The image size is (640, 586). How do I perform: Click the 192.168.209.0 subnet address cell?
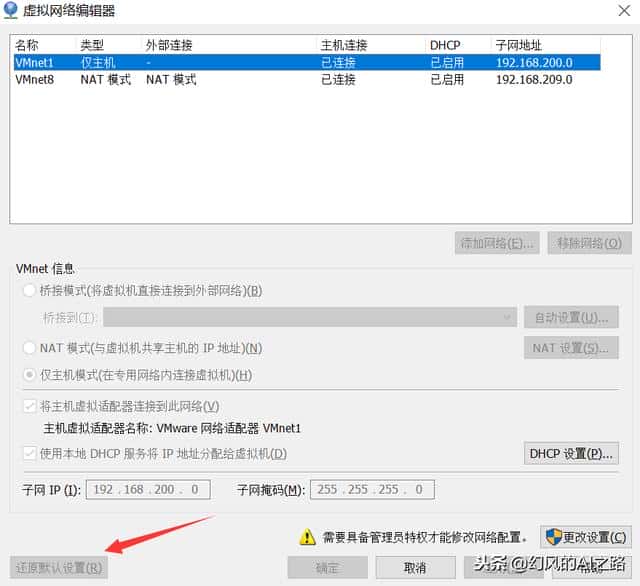(x=534, y=80)
